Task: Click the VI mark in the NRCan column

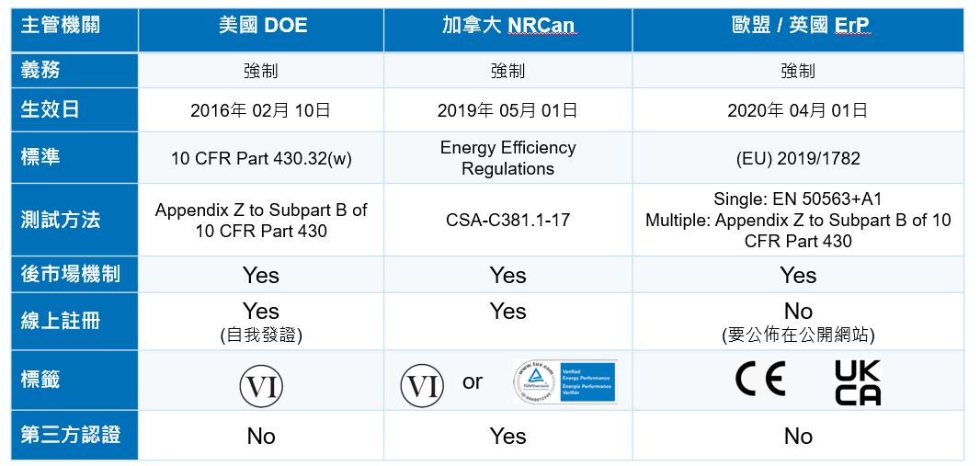Action: point(423,386)
